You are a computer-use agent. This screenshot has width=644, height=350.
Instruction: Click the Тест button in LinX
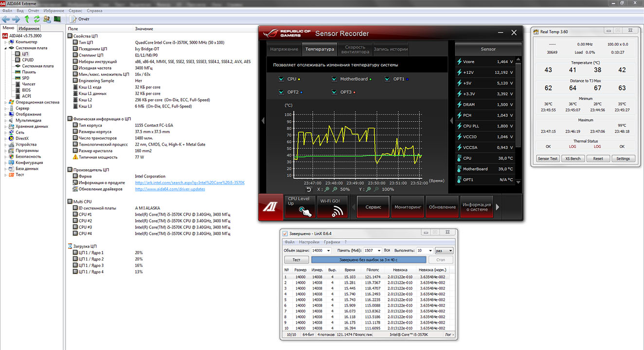click(x=296, y=260)
